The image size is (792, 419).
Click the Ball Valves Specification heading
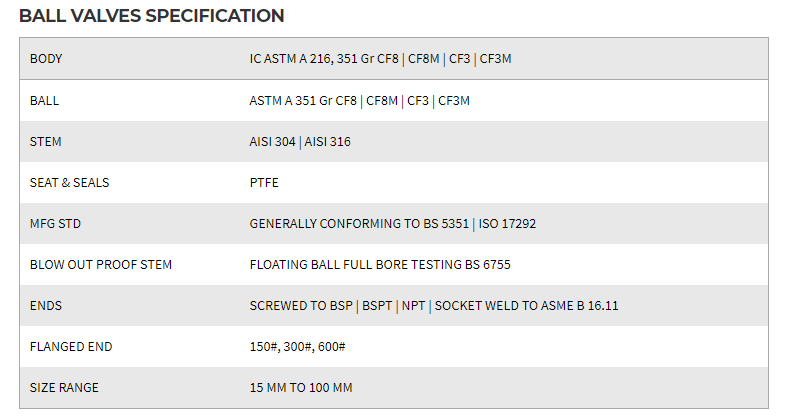151,16
